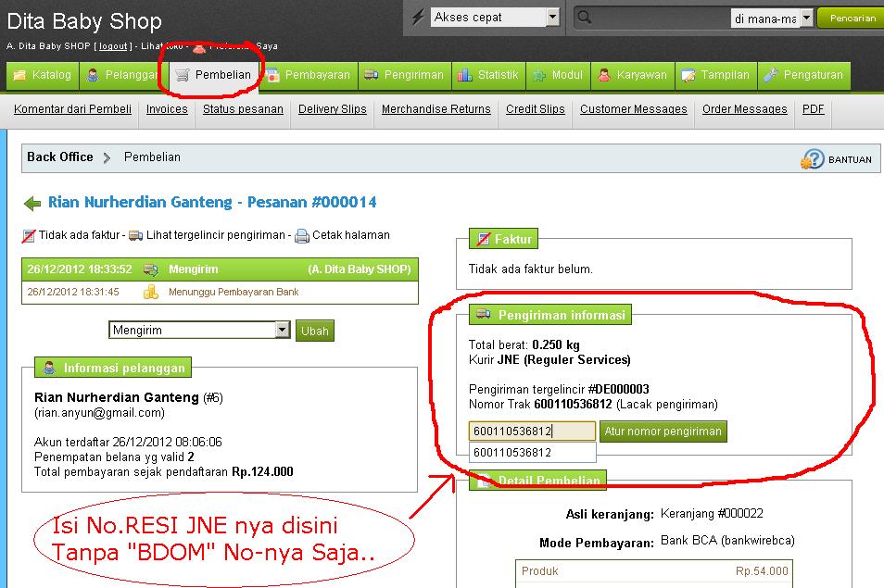
Task: Click the BANTUAN help link
Action: (x=850, y=160)
